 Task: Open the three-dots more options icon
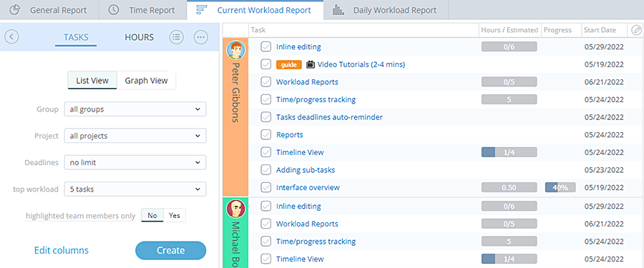(201, 37)
